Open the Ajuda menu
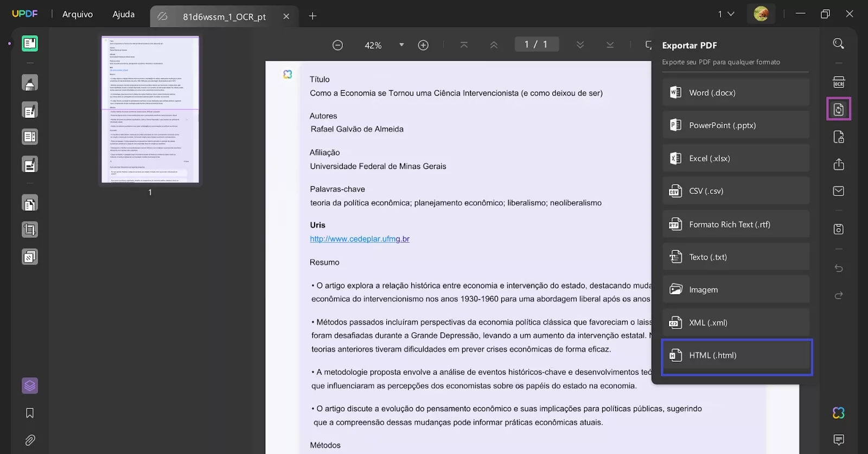Viewport: 868px width, 454px height. coord(124,14)
